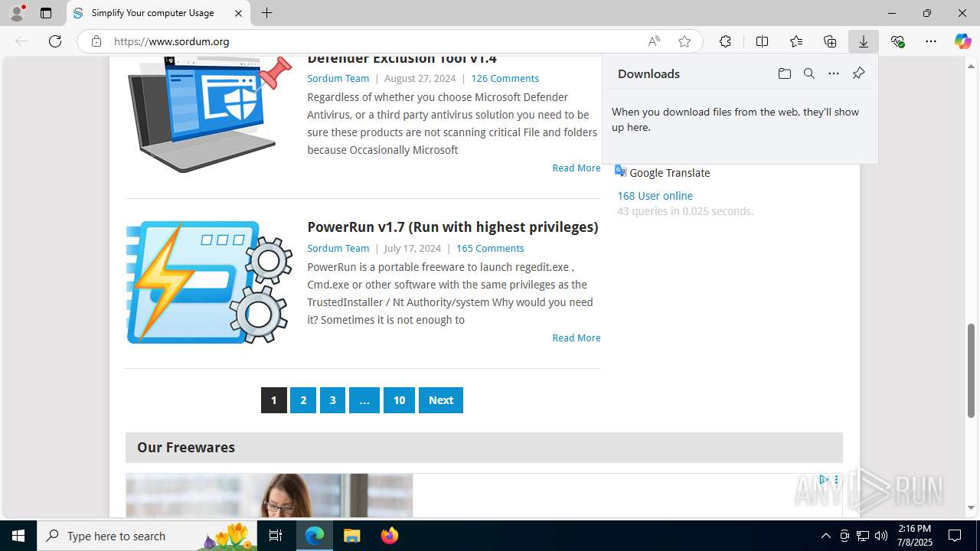
Task: Go to pagination page 2
Action: pyautogui.click(x=303, y=400)
